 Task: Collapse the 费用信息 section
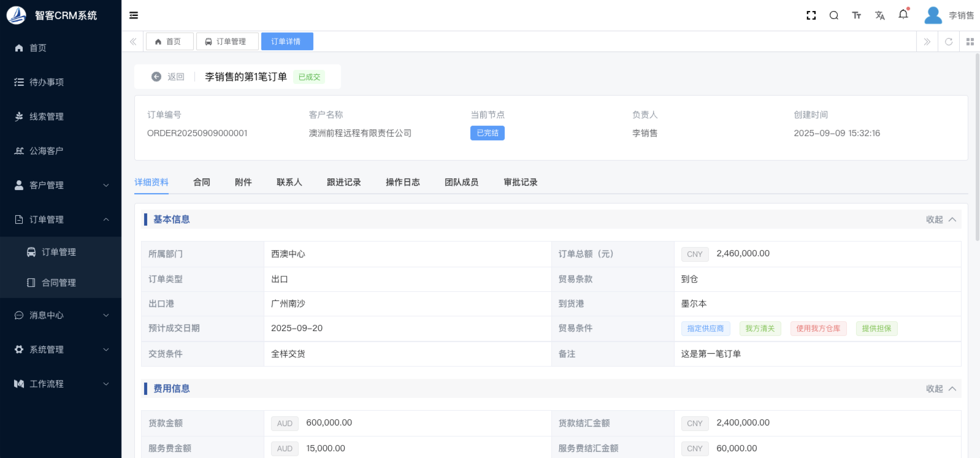pos(941,389)
